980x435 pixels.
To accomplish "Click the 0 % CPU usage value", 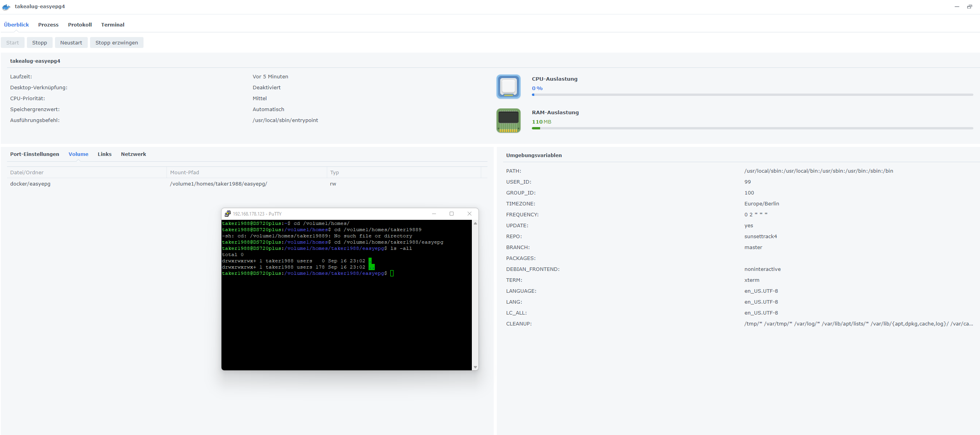I will coord(537,88).
